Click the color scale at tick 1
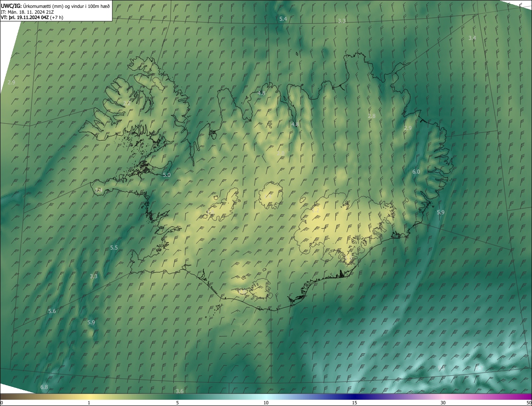 (x=89, y=403)
